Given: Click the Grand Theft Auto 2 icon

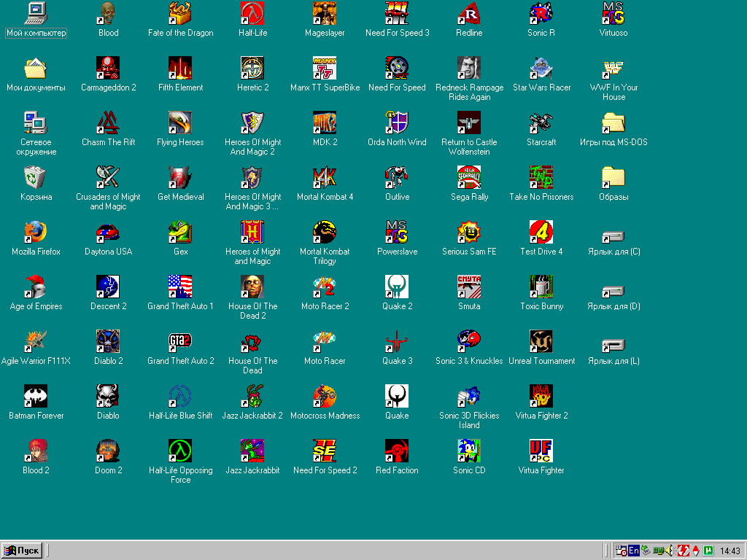Looking at the screenshot, I should pyautogui.click(x=180, y=342).
